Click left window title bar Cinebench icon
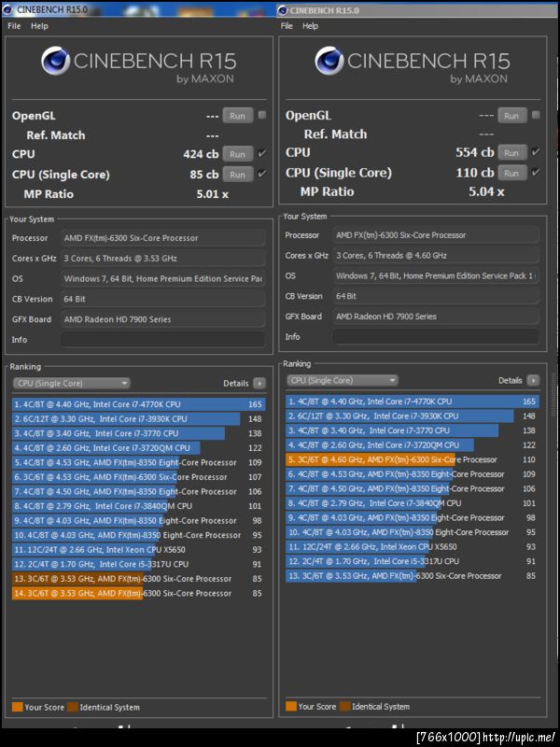Viewport: 560px width, 747px height. pos(7,9)
